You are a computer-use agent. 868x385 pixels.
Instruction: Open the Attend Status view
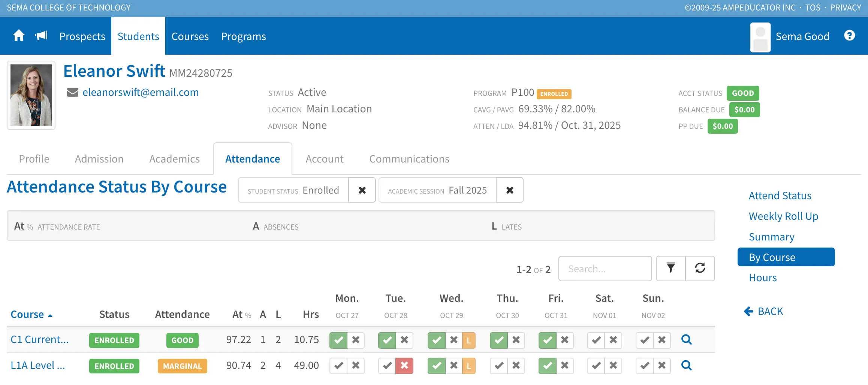(780, 195)
